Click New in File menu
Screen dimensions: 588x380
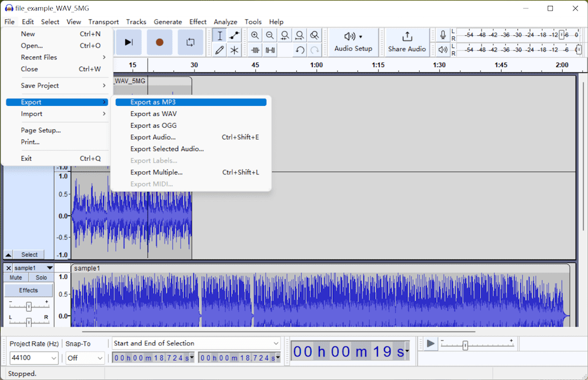click(57, 34)
